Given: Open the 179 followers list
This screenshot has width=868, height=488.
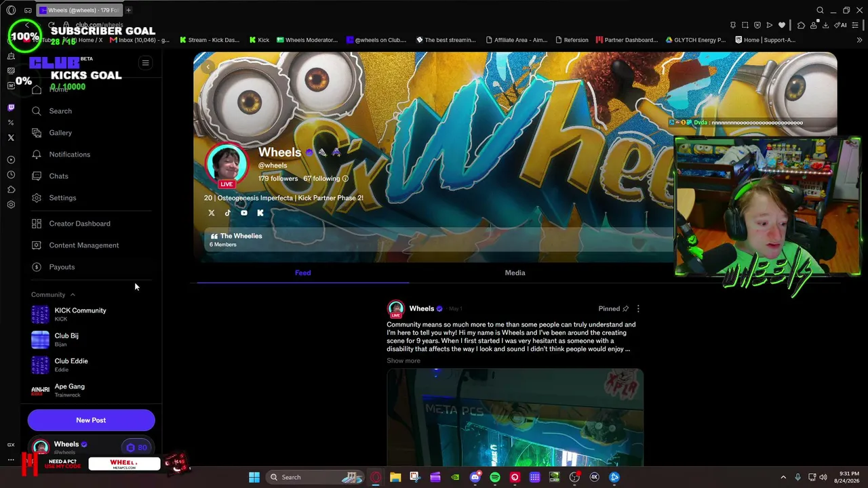Looking at the screenshot, I should tap(278, 179).
